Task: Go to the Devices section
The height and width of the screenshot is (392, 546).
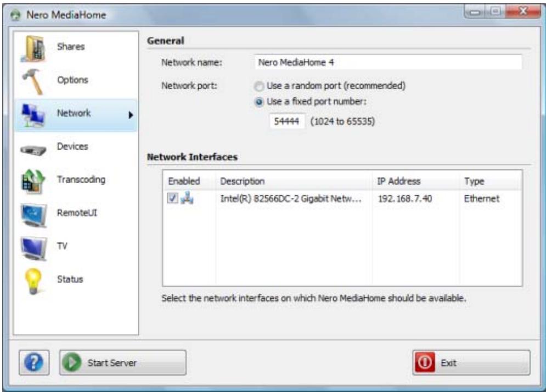Action: pos(72,146)
